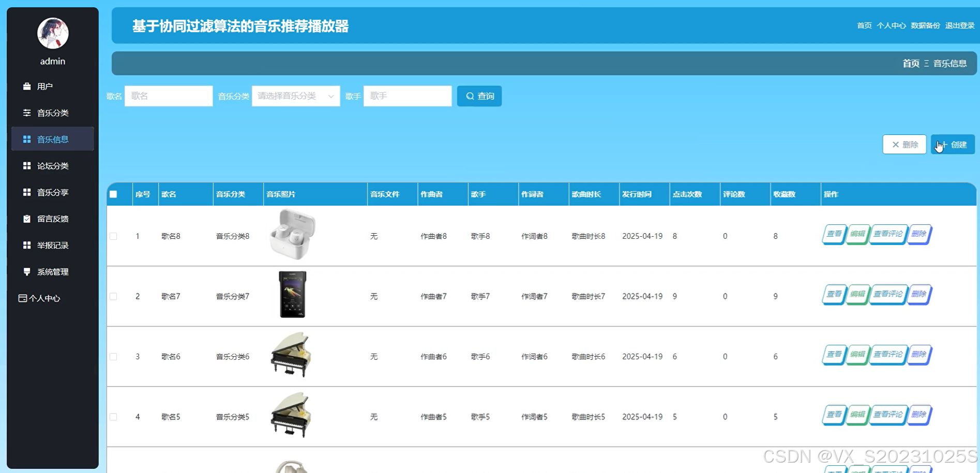The image size is (980, 473).
Task: Click 编辑 button for 歌名8
Action: pos(857,234)
